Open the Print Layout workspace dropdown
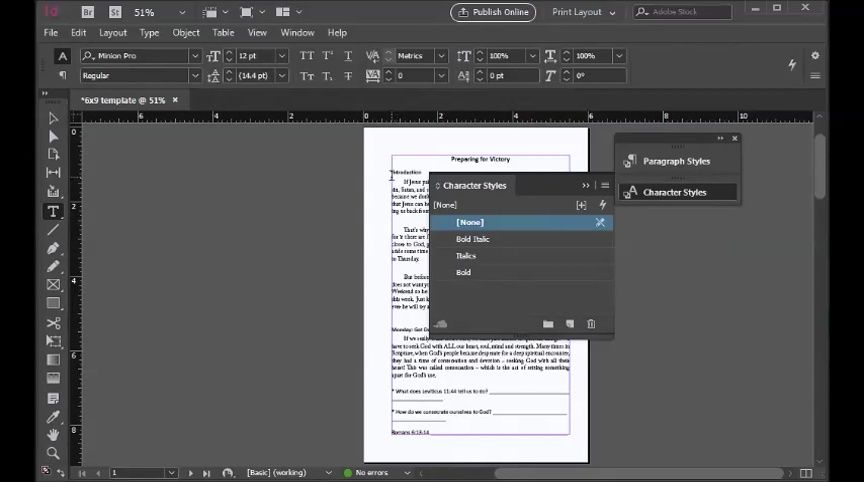The image size is (864, 482). click(584, 12)
